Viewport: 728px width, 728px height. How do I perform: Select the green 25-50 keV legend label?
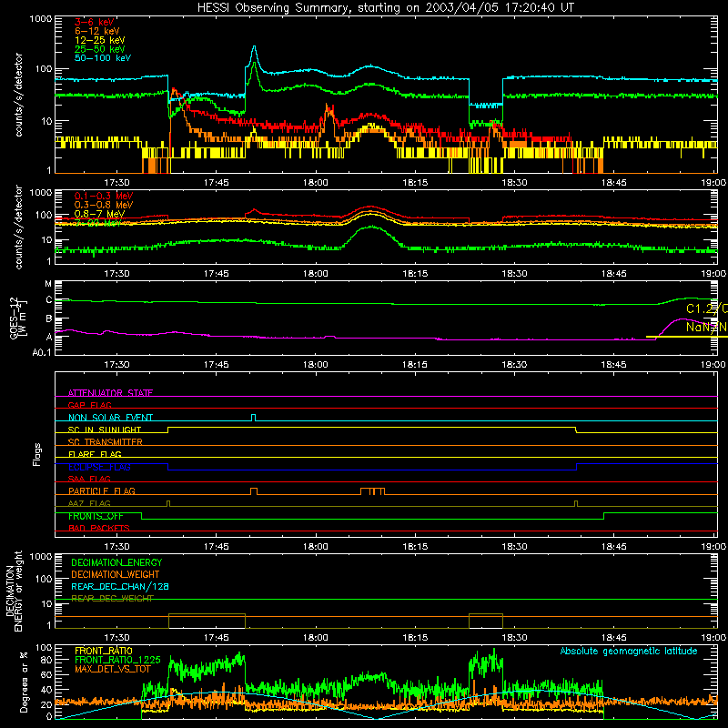pos(99,49)
